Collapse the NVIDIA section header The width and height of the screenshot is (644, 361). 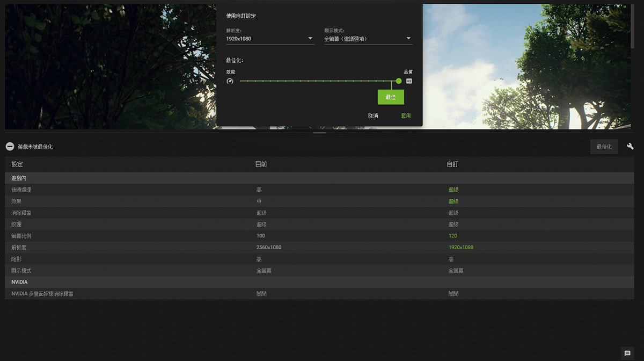[19, 282]
